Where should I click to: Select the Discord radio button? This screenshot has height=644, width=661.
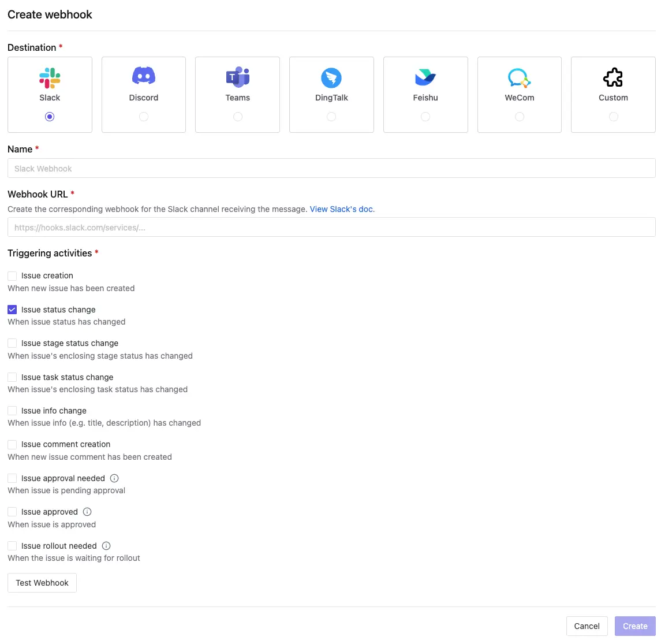point(144,117)
